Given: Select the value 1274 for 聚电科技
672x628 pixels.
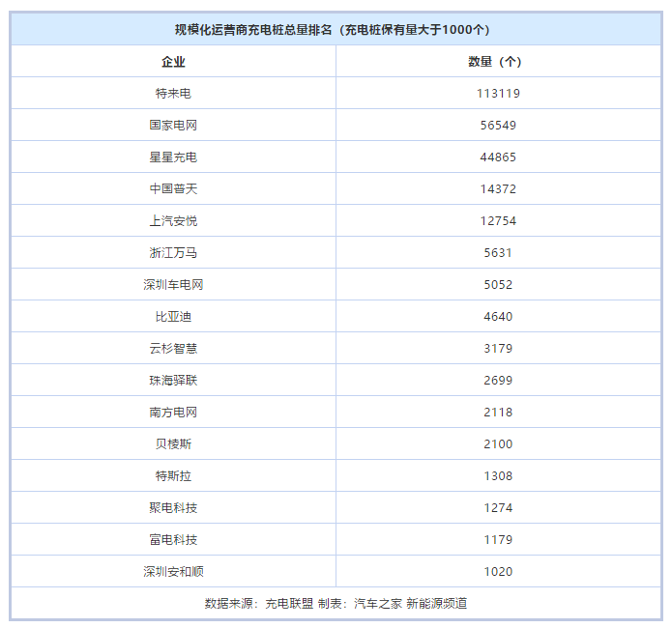Looking at the screenshot, I should (498, 508).
